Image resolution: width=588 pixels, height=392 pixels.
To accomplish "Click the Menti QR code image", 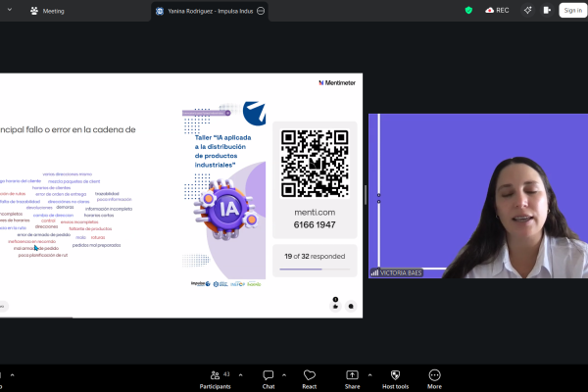I will coord(315,163).
